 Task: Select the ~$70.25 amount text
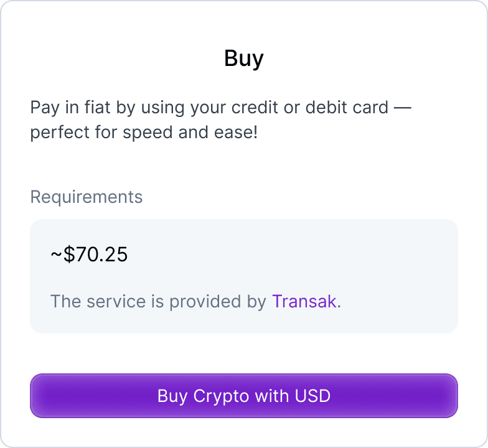pos(89,254)
